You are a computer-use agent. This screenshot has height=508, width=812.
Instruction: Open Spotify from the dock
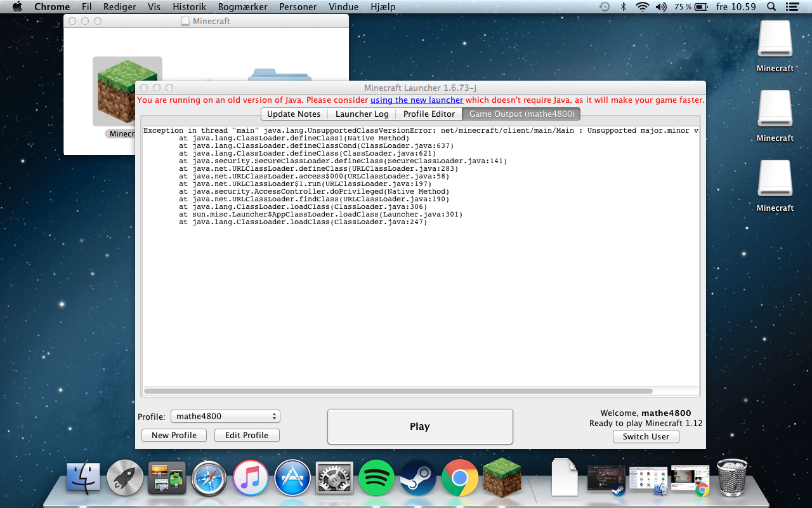click(376, 478)
